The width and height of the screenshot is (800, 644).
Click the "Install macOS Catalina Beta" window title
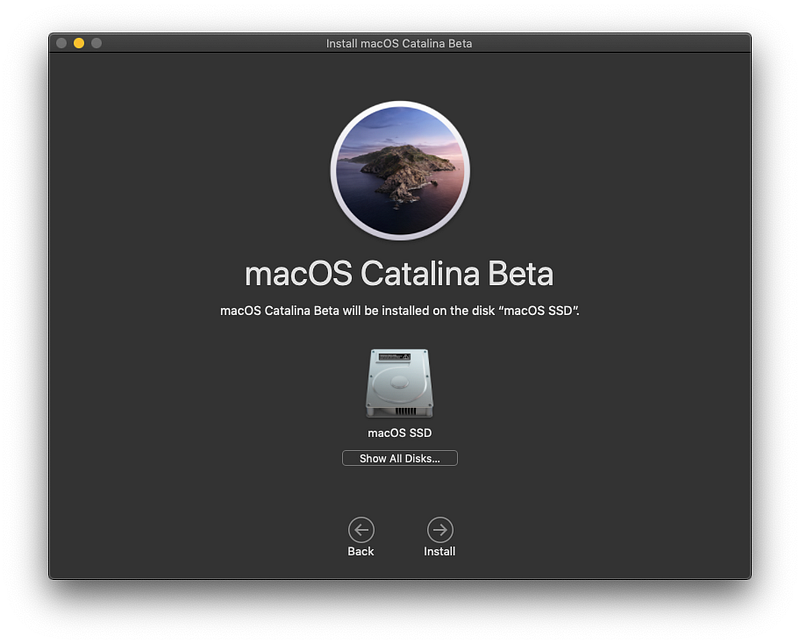click(x=399, y=44)
